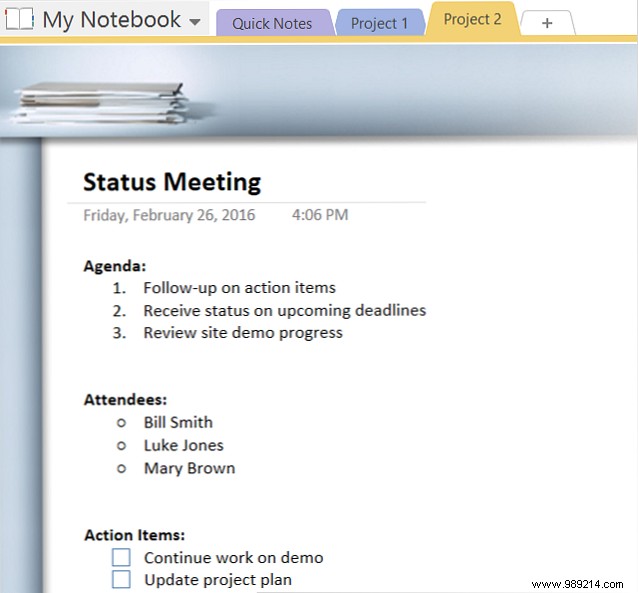Screen dimensions: 638x593
Task: Click the Status Meeting page title
Action: click(x=172, y=182)
